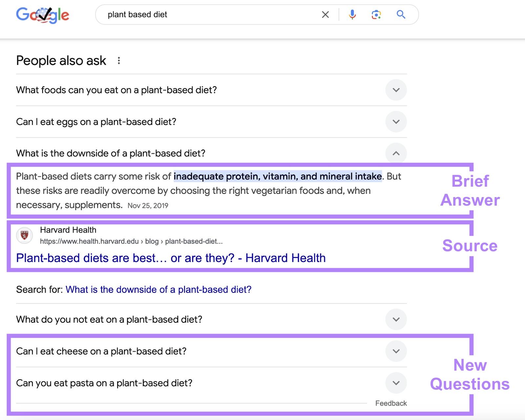This screenshot has height=420, width=525.
Task: Click the 'People also ask' heading
Action: 61,60
